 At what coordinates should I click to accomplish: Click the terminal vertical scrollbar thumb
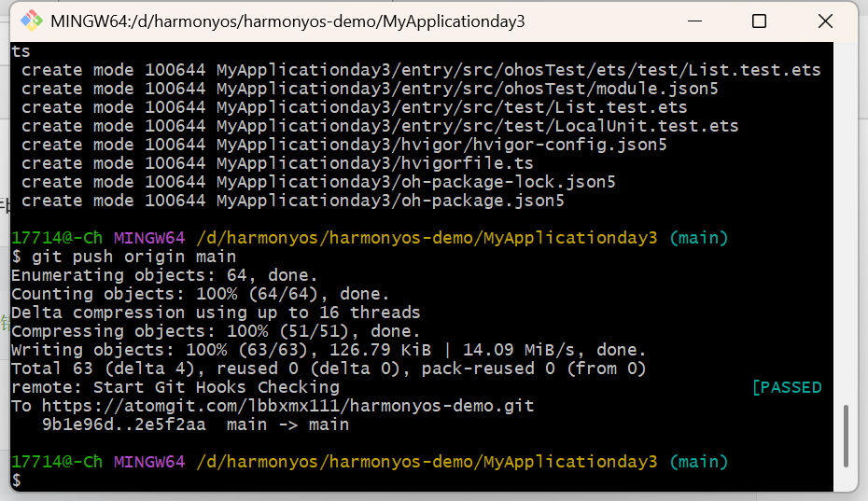(846, 437)
